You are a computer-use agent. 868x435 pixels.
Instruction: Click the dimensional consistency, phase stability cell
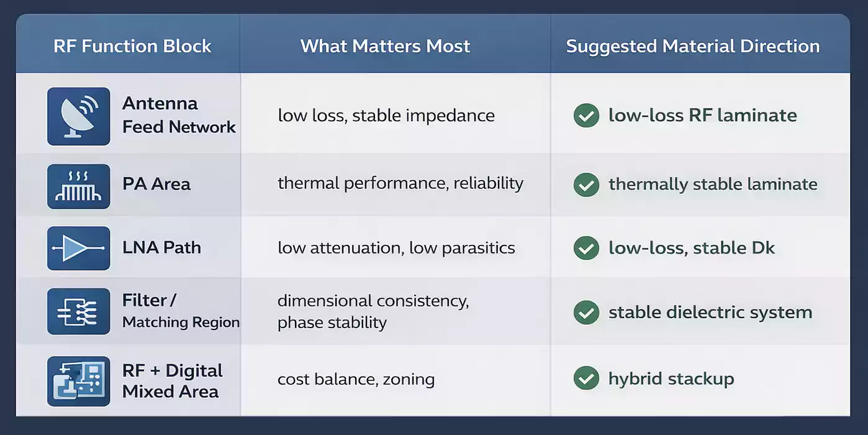coord(373,312)
